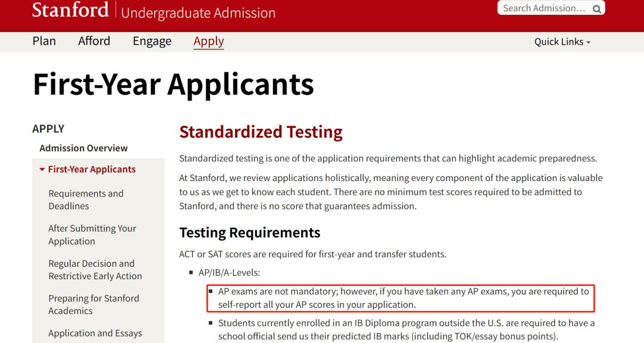Click the search magnifier icon
The width and height of the screenshot is (644, 343).
click(597, 8)
